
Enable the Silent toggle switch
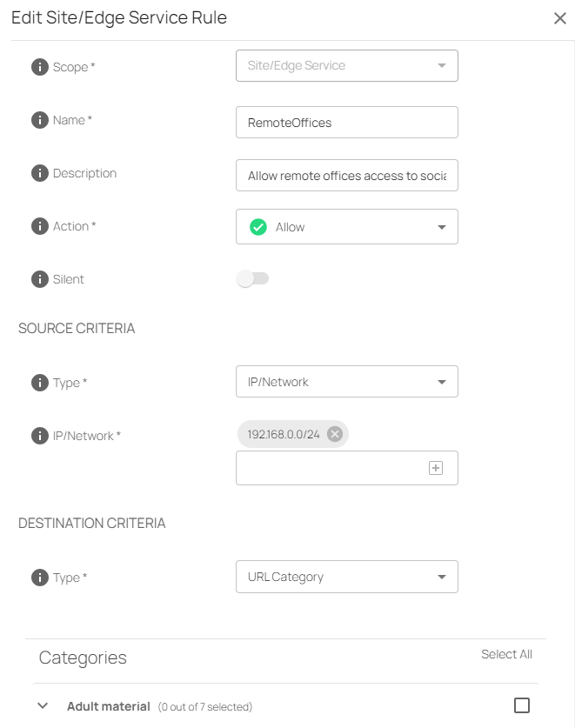pyautogui.click(x=253, y=279)
